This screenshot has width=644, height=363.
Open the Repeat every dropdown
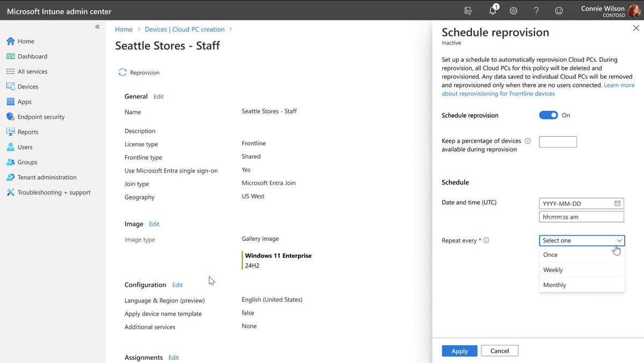582,240
